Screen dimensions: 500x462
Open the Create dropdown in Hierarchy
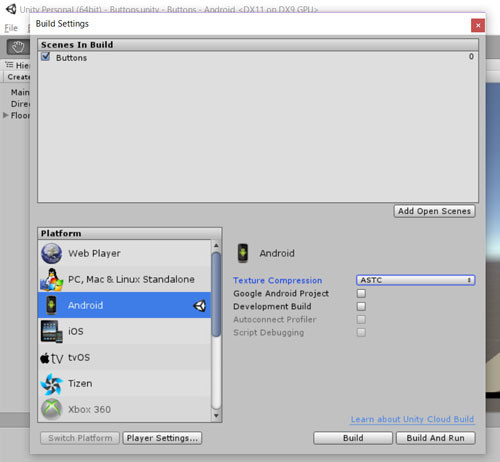(x=18, y=77)
